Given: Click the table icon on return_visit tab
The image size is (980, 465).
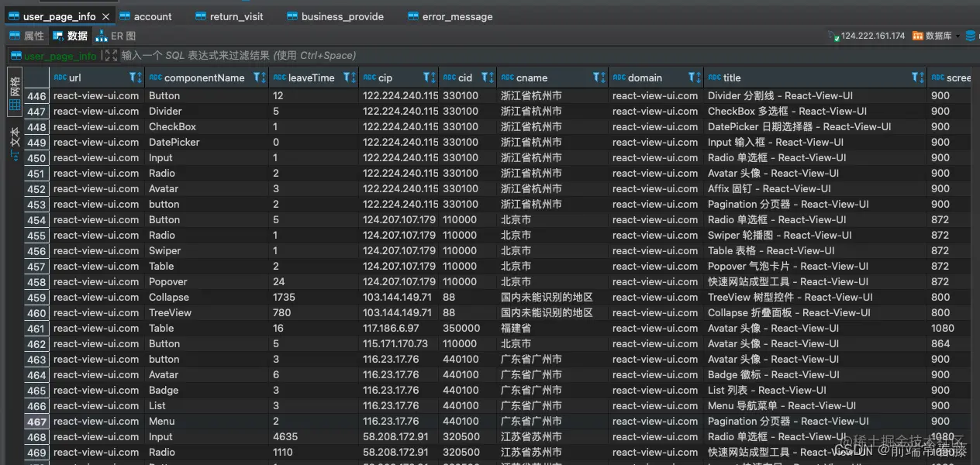Looking at the screenshot, I should click(201, 16).
